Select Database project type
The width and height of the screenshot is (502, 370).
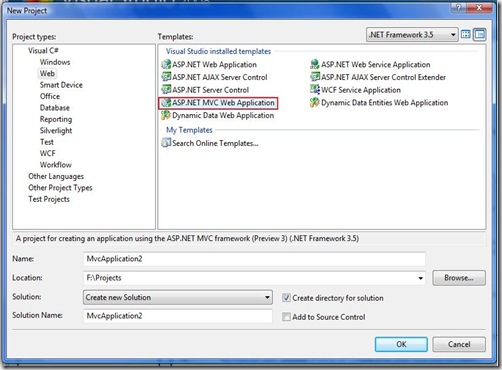[55, 108]
